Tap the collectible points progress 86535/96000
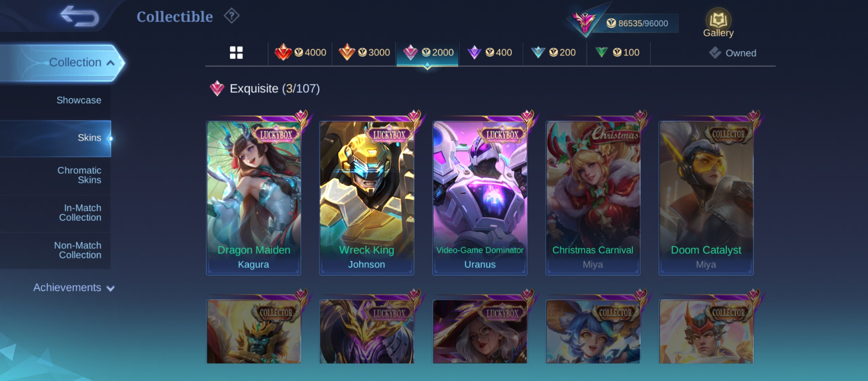Screen dimensions: 868x381 point(637,23)
